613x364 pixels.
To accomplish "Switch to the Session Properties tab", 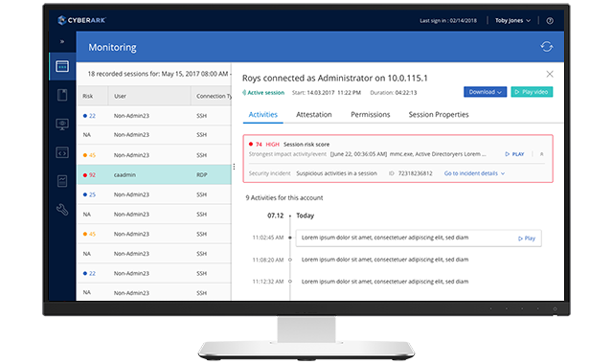I will click(x=439, y=115).
